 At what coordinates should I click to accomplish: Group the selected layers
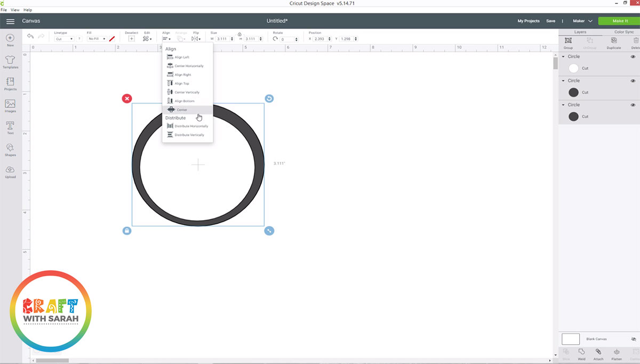568,43
